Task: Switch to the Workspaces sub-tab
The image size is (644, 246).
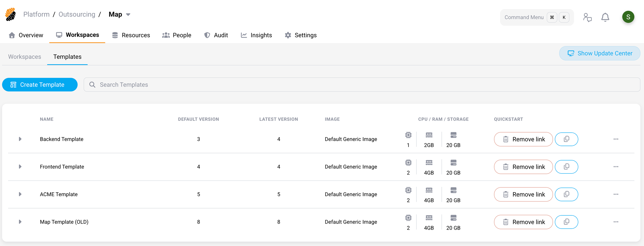Action: (x=25, y=57)
